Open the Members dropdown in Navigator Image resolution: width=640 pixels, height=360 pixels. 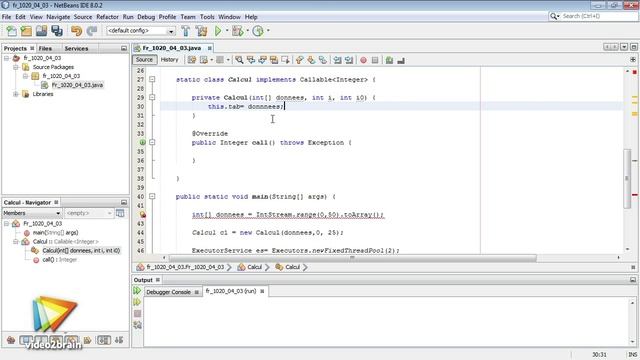[31, 213]
